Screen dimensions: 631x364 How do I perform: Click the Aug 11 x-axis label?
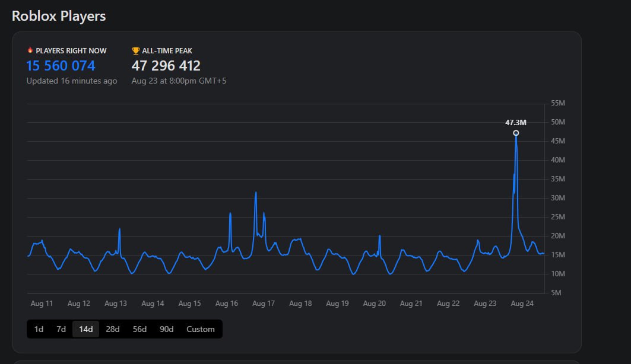(x=42, y=304)
